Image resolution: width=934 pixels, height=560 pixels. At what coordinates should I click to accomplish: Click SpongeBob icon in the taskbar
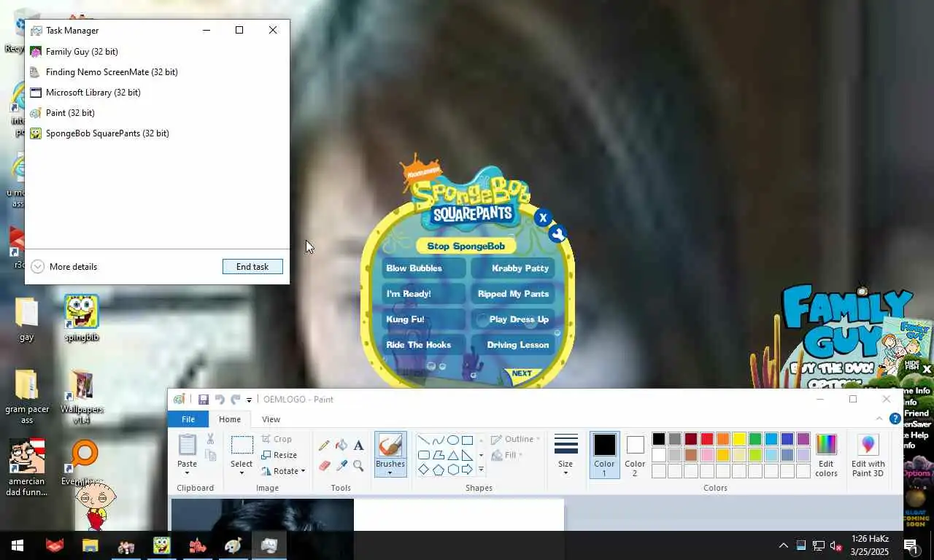pyautogui.click(x=161, y=545)
